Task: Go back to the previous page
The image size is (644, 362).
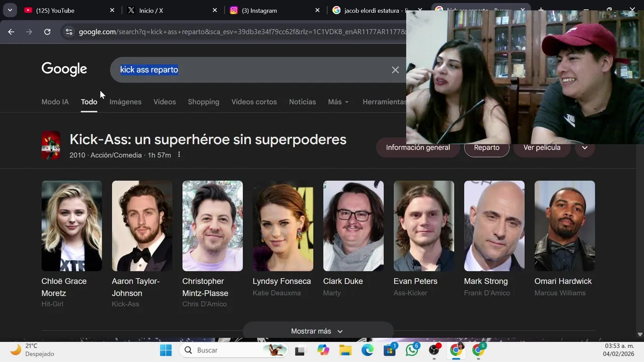Action: point(11,32)
